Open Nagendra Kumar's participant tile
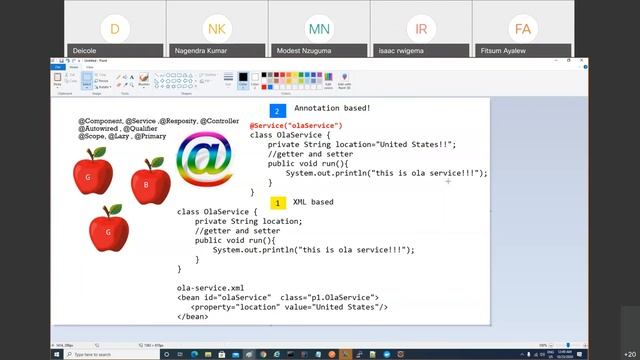 coord(217,29)
